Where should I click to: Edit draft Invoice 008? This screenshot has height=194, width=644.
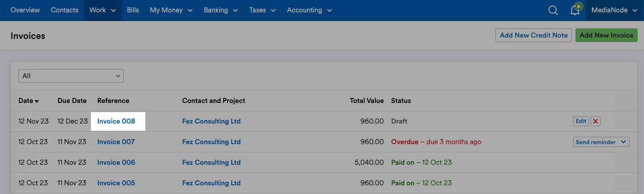tap(580, 121)
